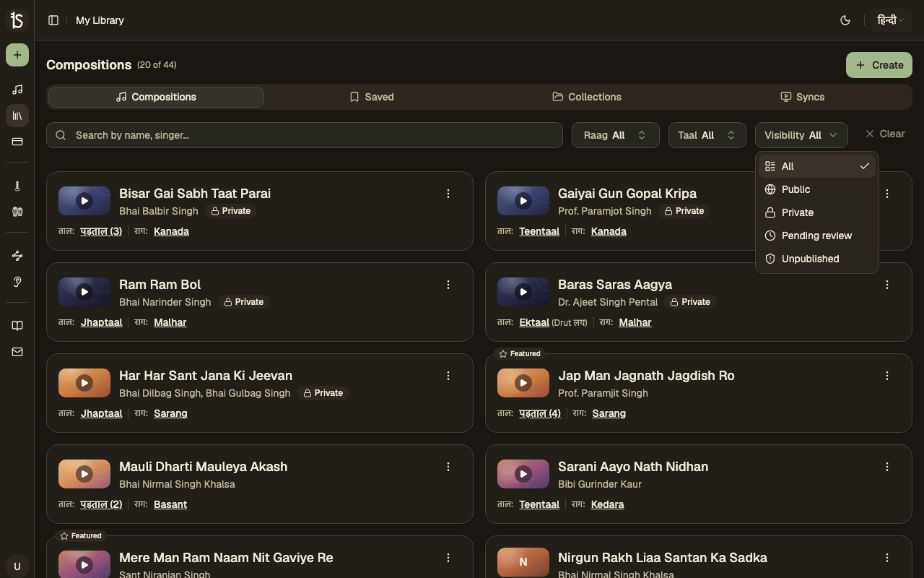Toggle the sidebar panel icon

point(53,20)
